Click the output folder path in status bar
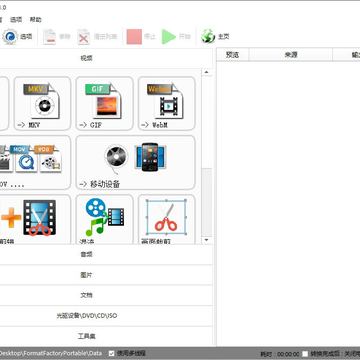 tap(51, 353)
